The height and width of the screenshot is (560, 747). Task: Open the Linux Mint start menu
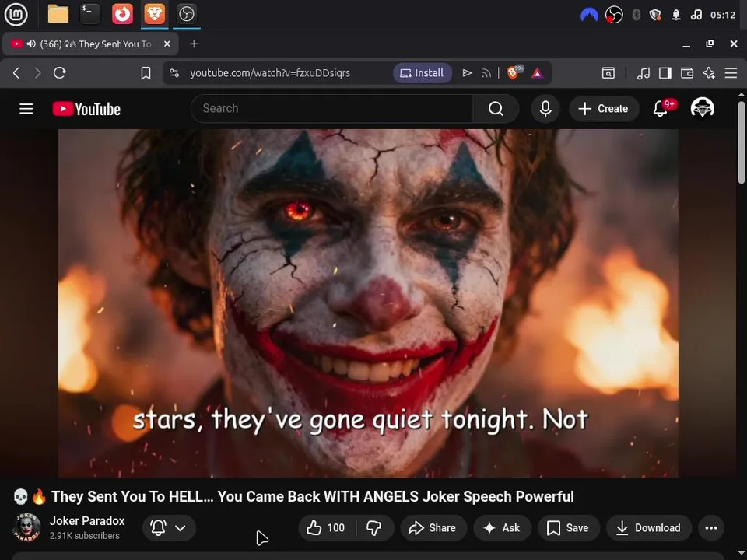[16, 14]
